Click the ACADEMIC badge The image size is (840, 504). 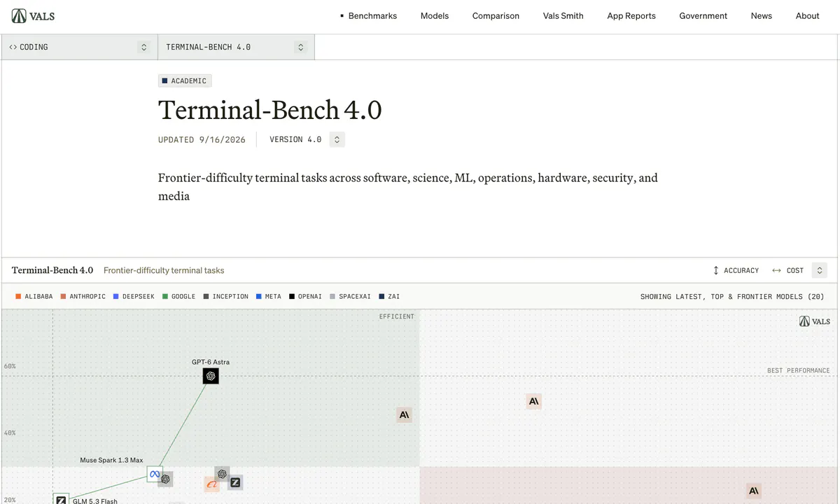pyautogui.click(x=185, y=80)
